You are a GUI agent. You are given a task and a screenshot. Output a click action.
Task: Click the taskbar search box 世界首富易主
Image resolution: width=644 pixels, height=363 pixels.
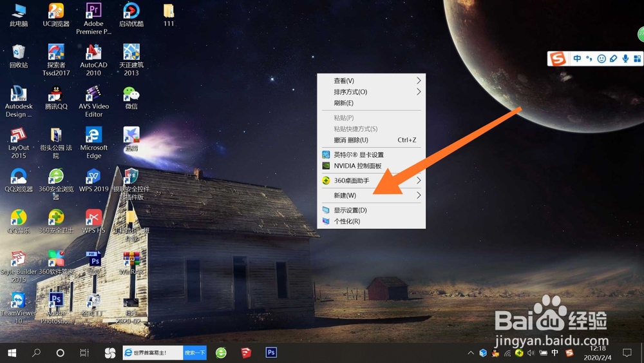click(153, 353)
